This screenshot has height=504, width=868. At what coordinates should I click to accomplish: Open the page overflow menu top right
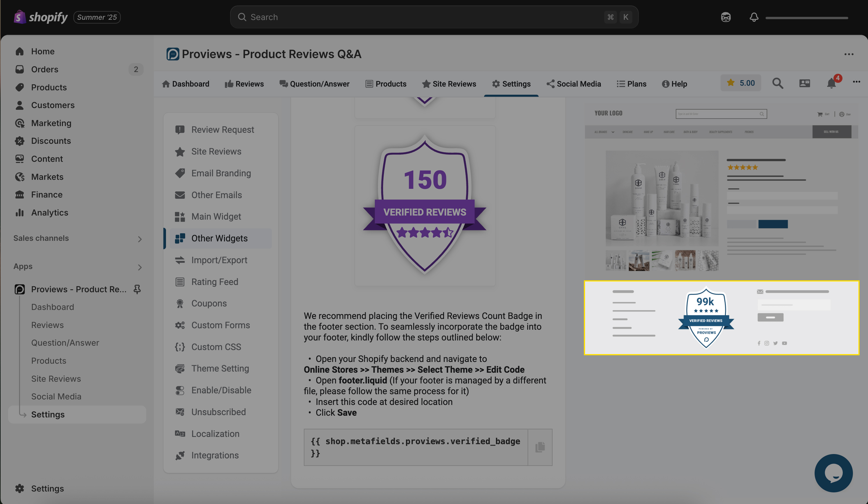(849, 54)
